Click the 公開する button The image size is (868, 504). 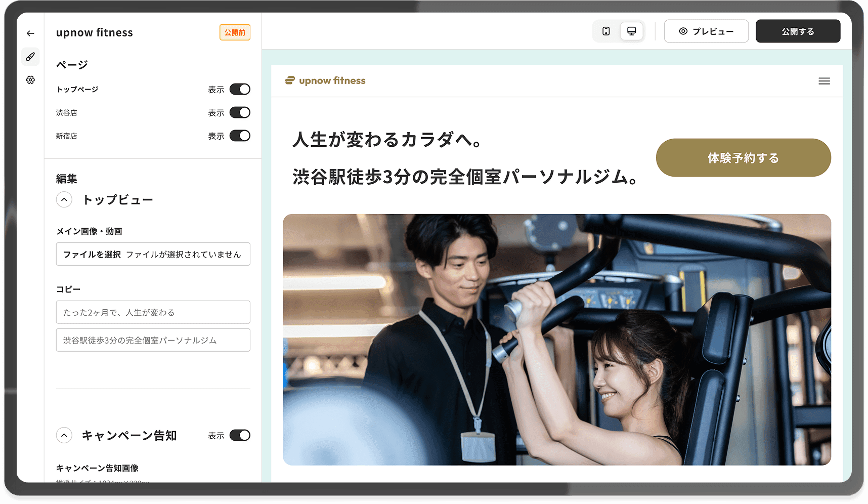click(x=798, y=31)
